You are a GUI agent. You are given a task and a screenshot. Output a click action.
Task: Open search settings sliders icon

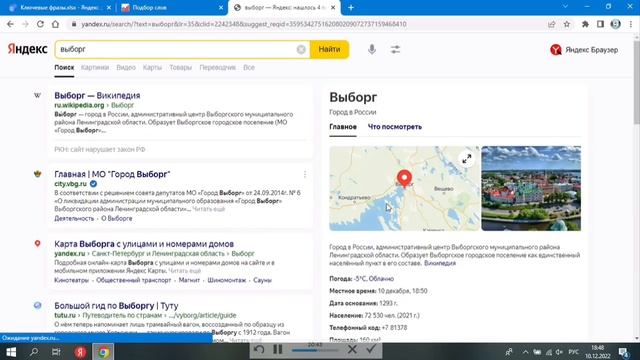(x=395, y=49)
